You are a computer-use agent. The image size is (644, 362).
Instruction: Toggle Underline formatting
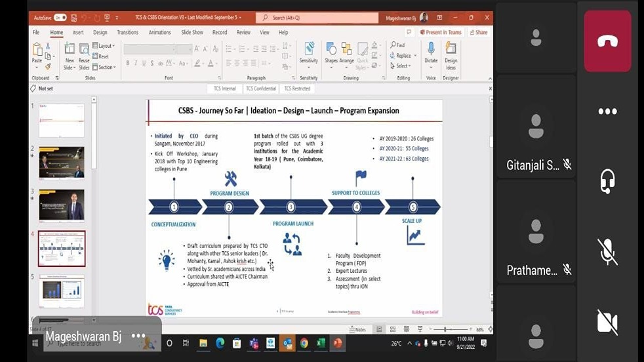(x=144, y=63)
